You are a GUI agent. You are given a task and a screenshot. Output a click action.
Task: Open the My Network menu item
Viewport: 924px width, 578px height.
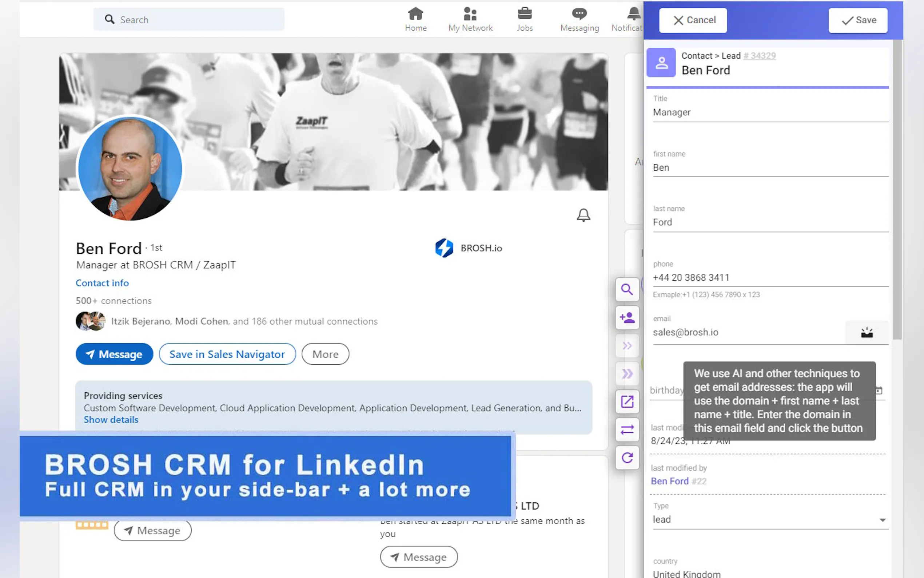click(470, 19)
